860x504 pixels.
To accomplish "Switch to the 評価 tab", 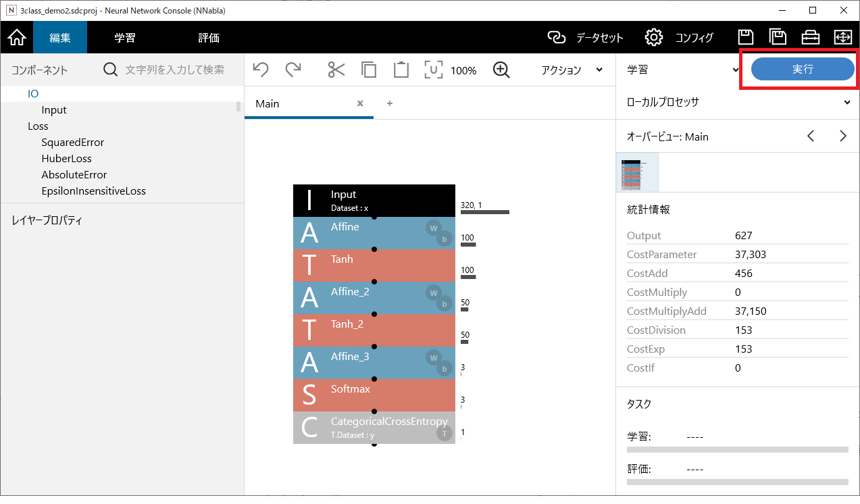I will pyautogui.click(x=209, y=38).
